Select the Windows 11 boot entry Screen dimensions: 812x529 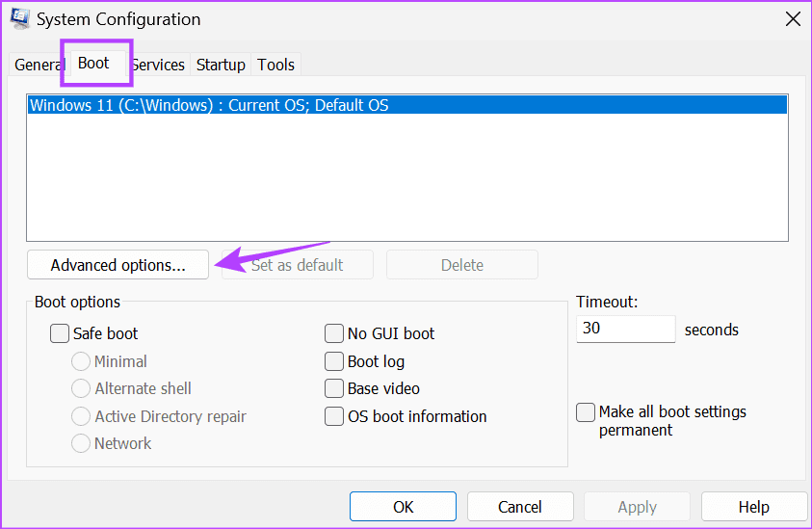point(407,105)
